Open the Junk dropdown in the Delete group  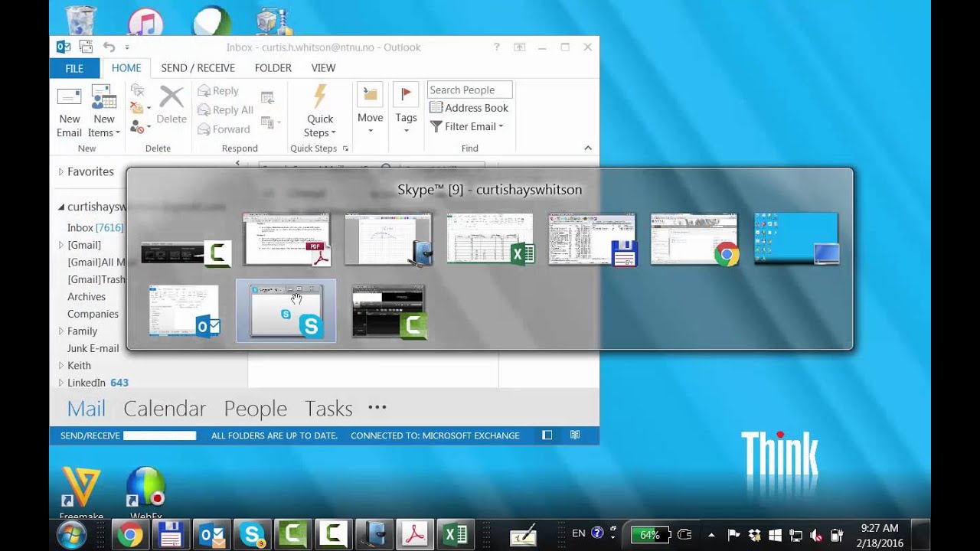click(x=139, y=127)
